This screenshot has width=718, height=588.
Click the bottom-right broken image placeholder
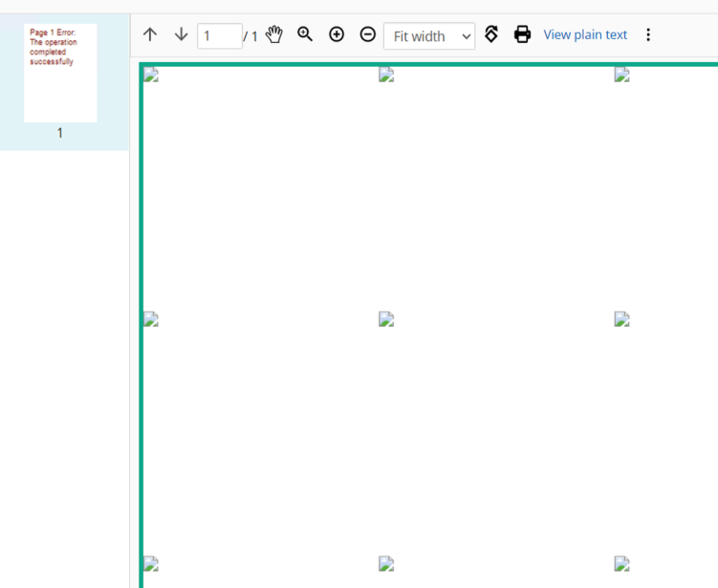click(x=621, y=564)
